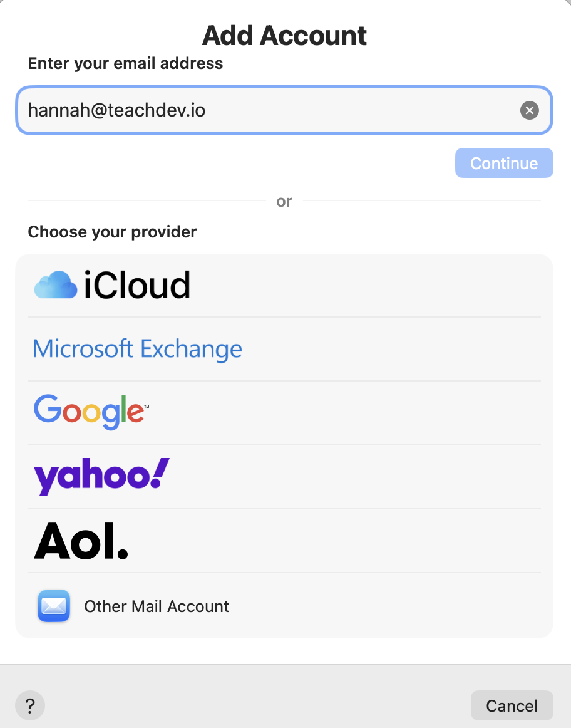The width and height of the screenshot is (571, 728).
Task: Click the typed hannah@teachdev.io text
Action: tap(116, 111)
